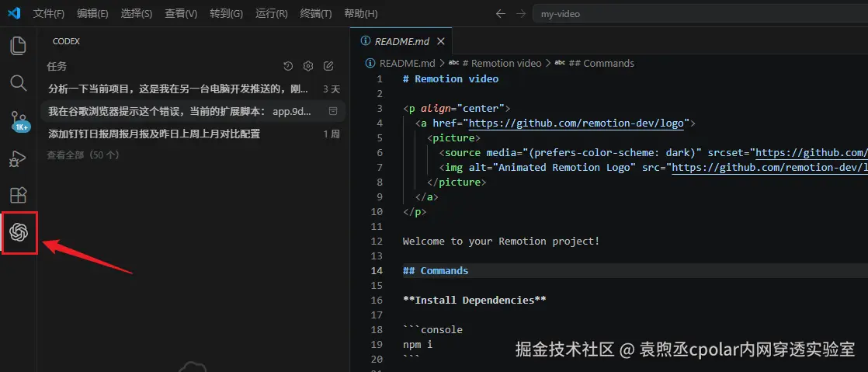Open the Run and Debug view
The width and height of the screenshot is (868, 372).
pyautogui.click(x=19, y=159)
